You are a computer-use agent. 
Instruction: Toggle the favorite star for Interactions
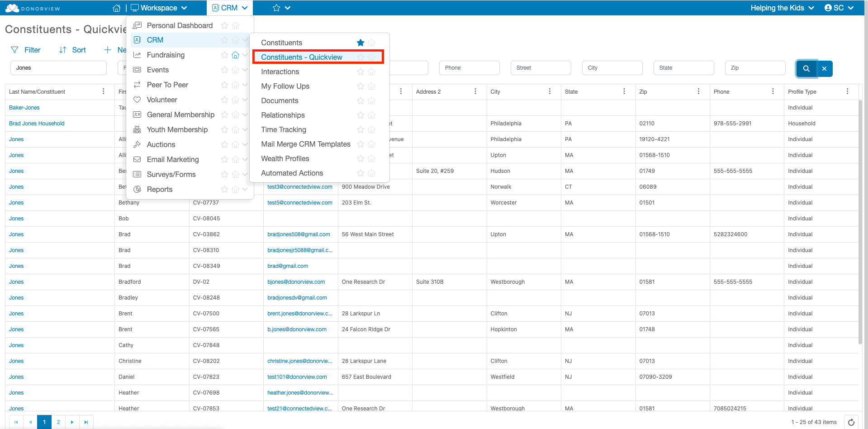[x=360, y=72]
